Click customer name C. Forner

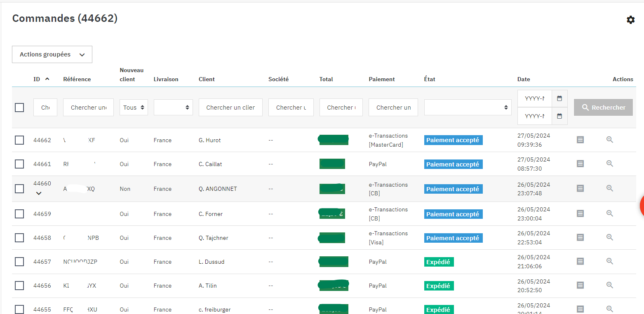coord(211,214)
